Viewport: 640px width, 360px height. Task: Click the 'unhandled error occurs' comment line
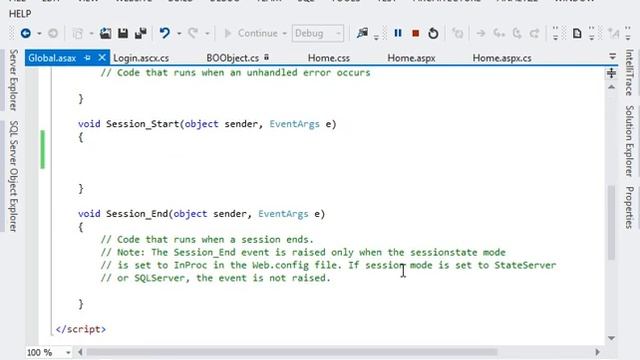(x=235, y=73)
